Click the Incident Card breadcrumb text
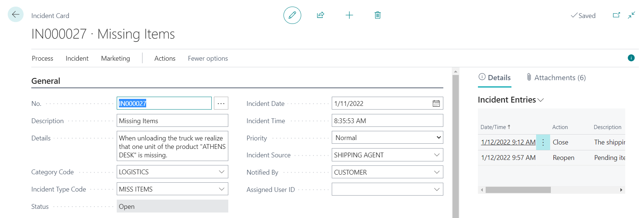The image size is (644, 218). tap(50, 16)
